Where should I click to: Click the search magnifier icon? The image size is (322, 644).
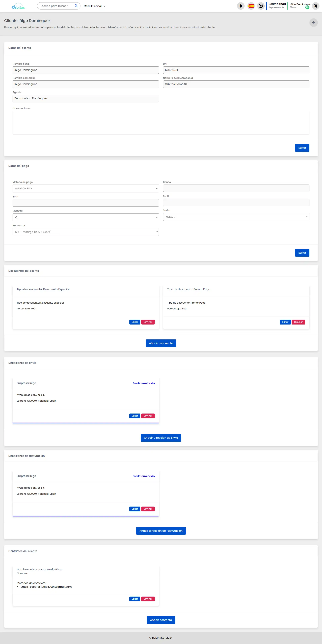[76, 6]
